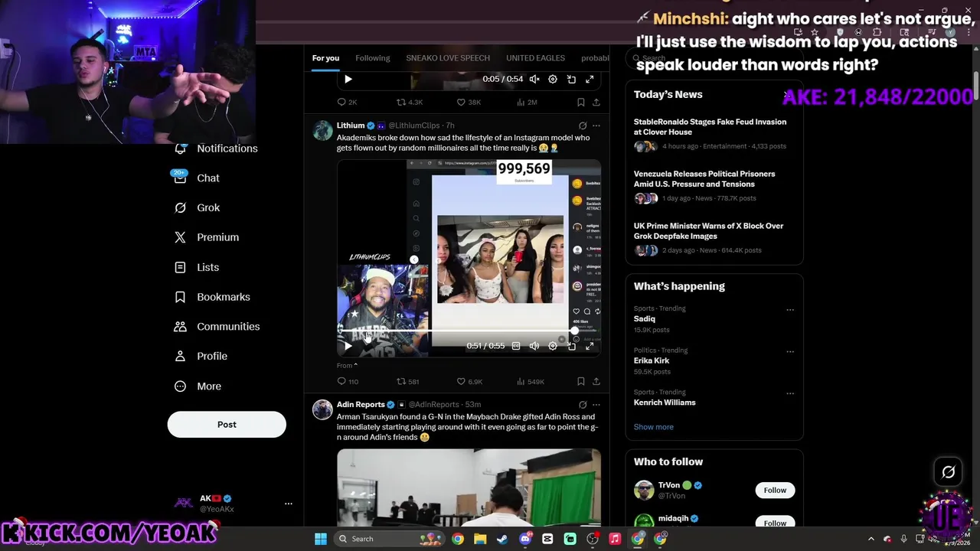Image resolution: width=980 pixels, height=551 pixels.
Task: Follow TrVon
Action: pyautogui.click(x=775, y=491)
